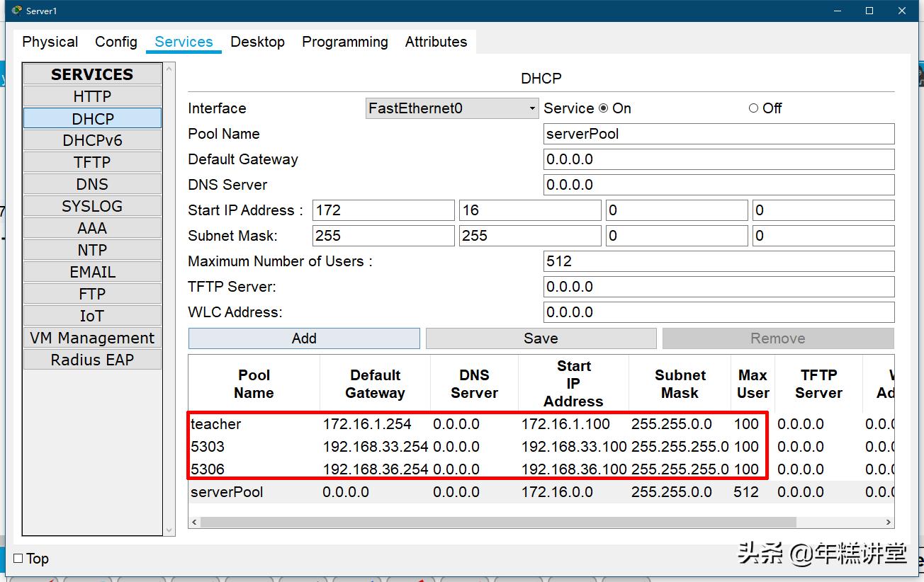
Task: Click the Subnet Mask second octet field
Action: [x=530, y=236]
